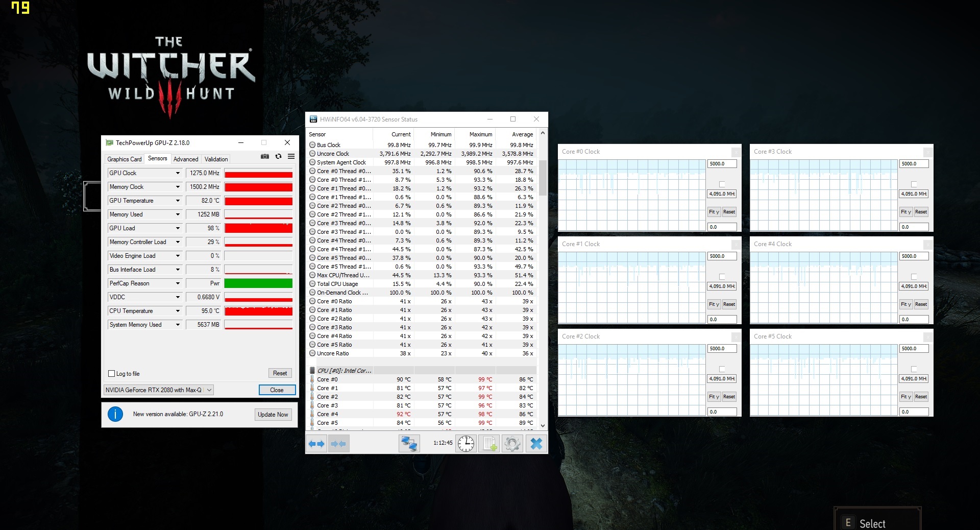The image size is (980, 530).
Task: Open the Memory Used sensor dropdown
Action: coord(178,214)
